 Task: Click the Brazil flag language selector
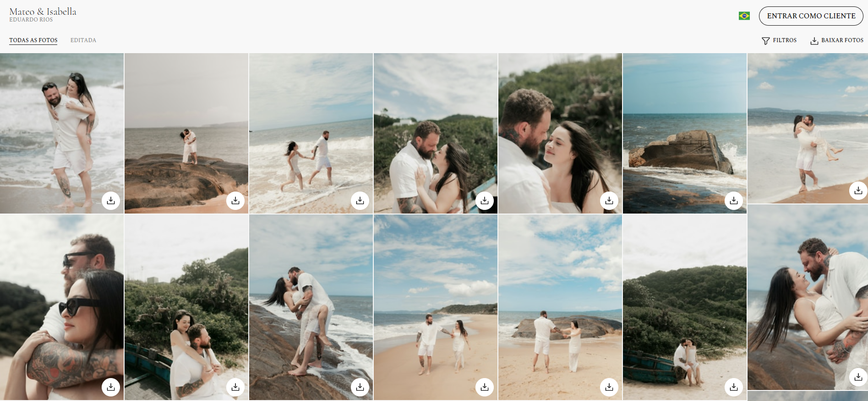pyautogui.click(x=744, y=16)
